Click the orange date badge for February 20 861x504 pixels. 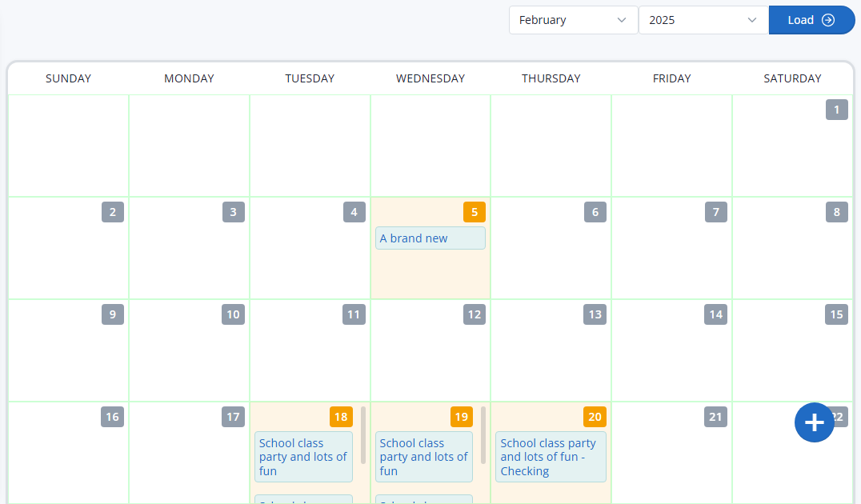click(x=595, y=417)
